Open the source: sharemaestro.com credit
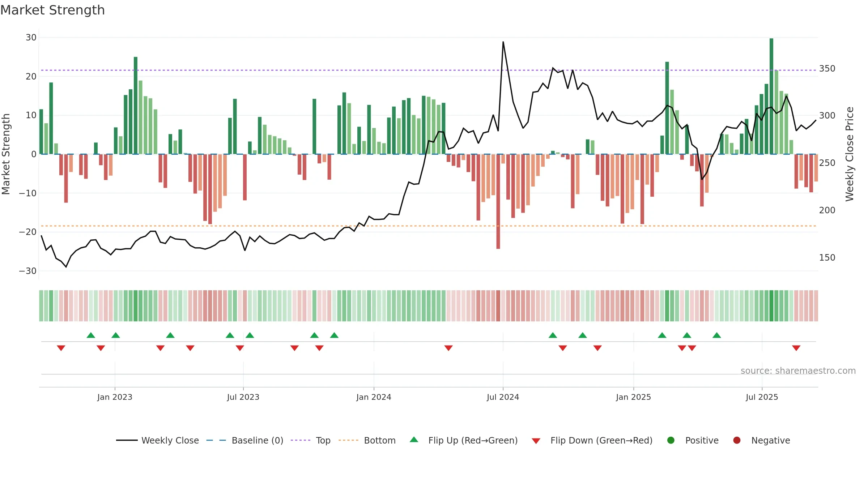The image size is (868, 488). (x=798, y=371)
